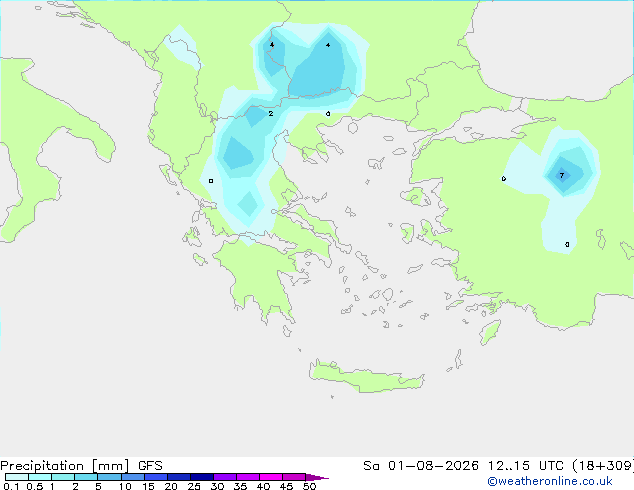This screenshot has height=490, width=634.
Task: Click the legend label '25'
Action: [x=194, y=486]
